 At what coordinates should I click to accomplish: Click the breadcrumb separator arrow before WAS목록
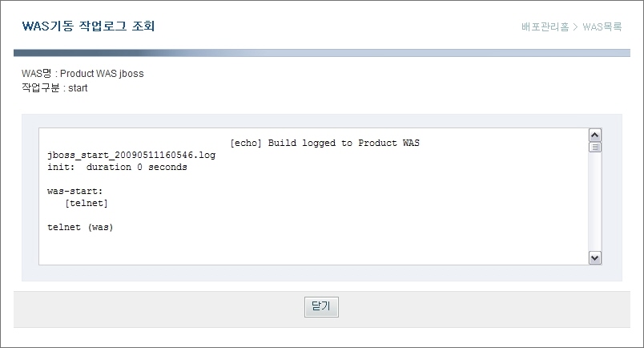click(x=576, y=26)
